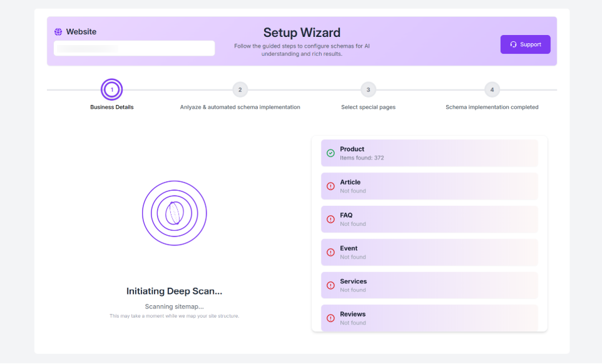602x364 pixels.
Task: Select the Article not found row
Action: (x=429, y=186)
